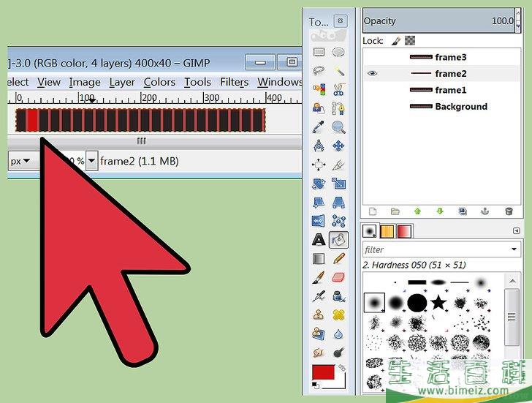Select the Pencil tool
The image size is (532, 403).
338,259
